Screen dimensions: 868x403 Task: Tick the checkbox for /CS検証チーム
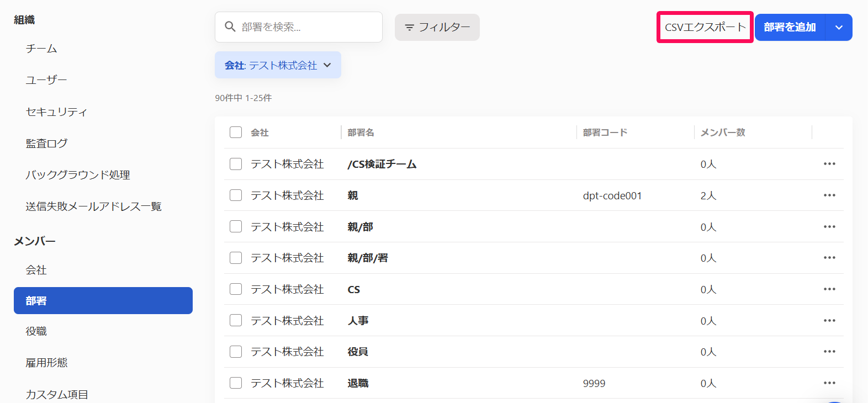coord(236,164)
